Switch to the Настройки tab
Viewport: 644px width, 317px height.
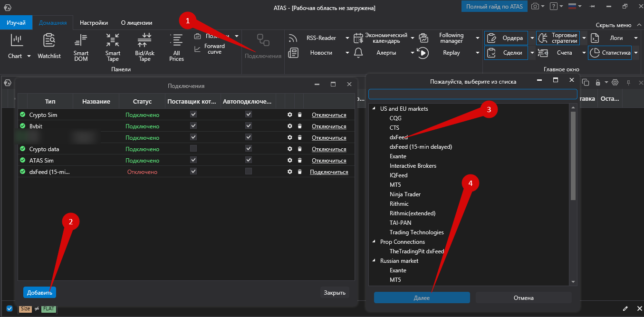pyautogui.click(x=94, y=22)
